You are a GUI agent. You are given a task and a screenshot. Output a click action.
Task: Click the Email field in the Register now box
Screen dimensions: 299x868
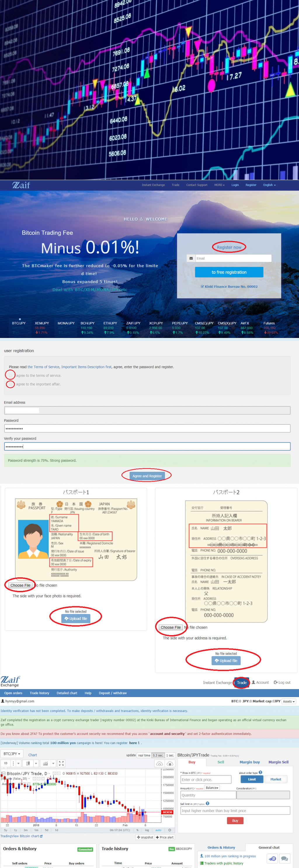coord(233,259)
